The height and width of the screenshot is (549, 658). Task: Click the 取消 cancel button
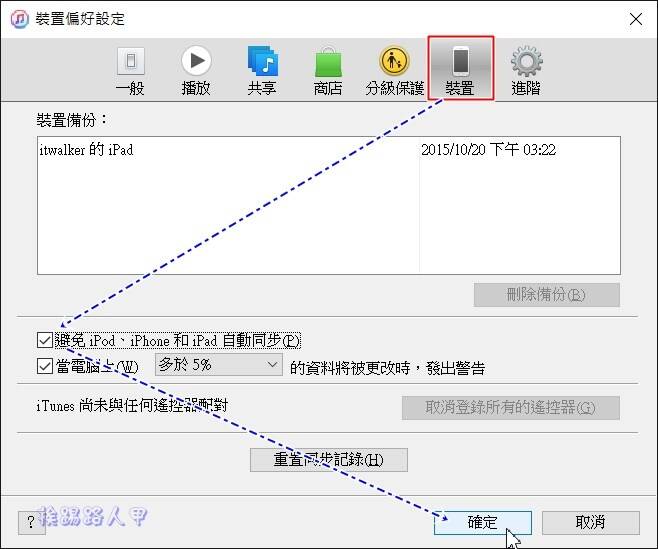coord(590,523)
